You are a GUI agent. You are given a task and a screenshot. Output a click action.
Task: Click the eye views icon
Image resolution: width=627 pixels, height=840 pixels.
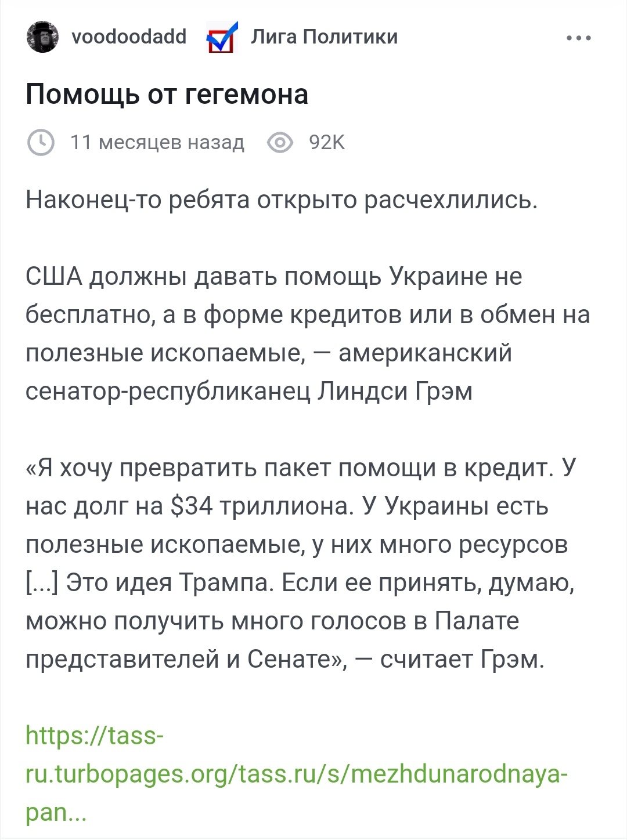(x=280, y=142)
